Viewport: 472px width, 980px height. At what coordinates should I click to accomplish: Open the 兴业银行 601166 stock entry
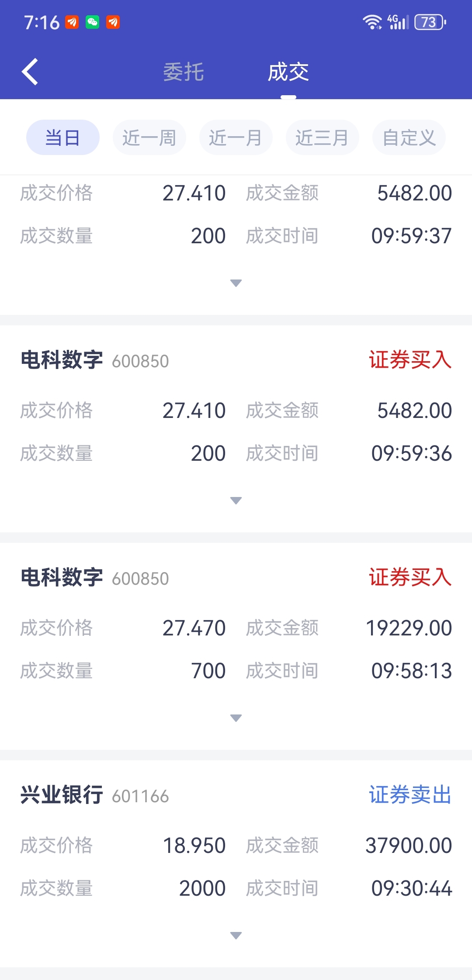tap(94, 795)
